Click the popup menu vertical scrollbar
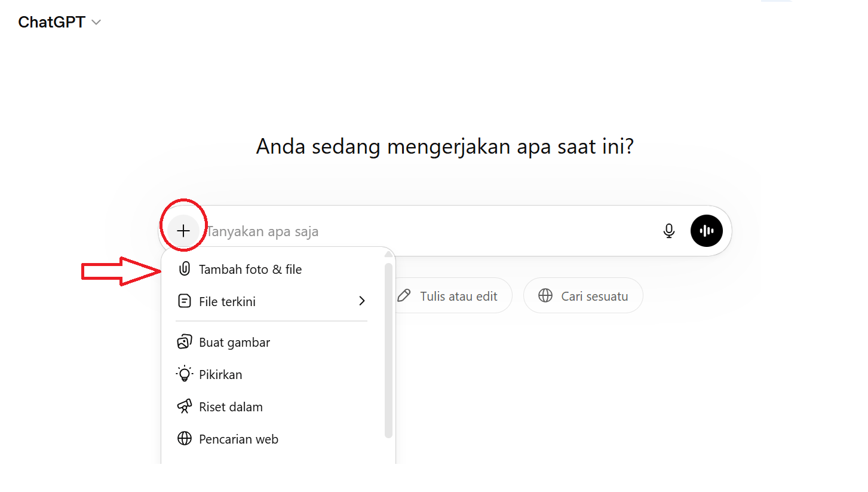 (388, 350)
